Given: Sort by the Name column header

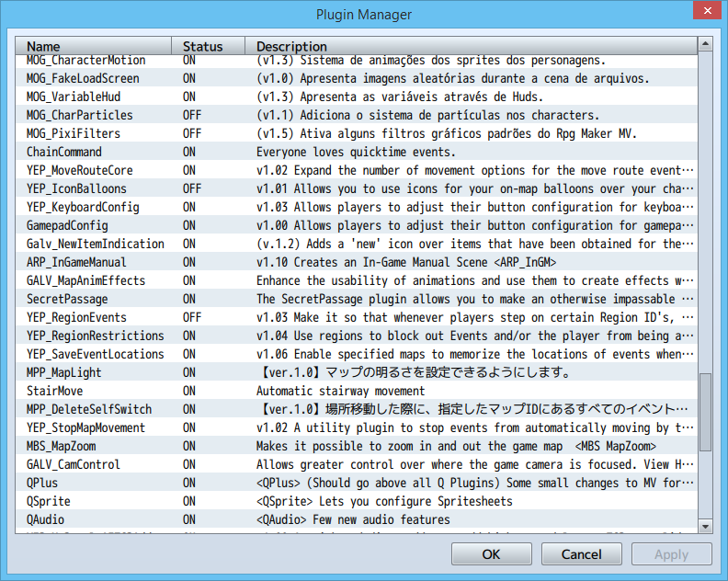Looking at the screenshot, I should pos(94,47).
